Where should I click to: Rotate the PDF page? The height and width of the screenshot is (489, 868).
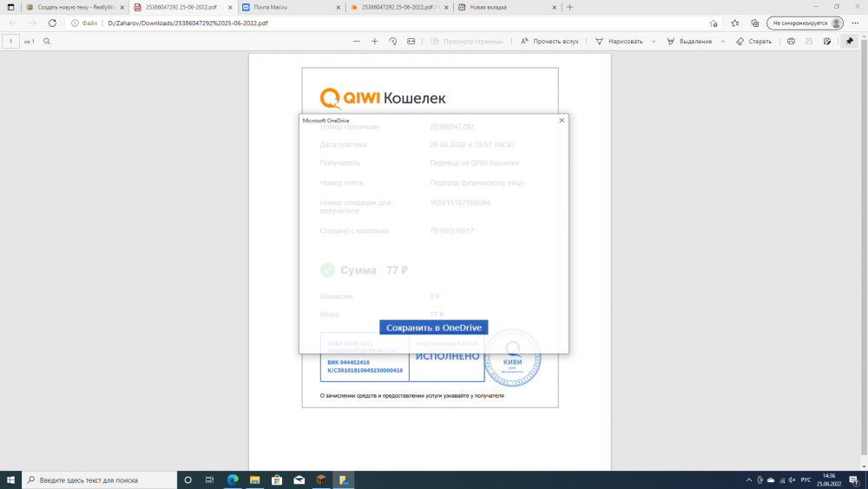click(x=392, y=41)
